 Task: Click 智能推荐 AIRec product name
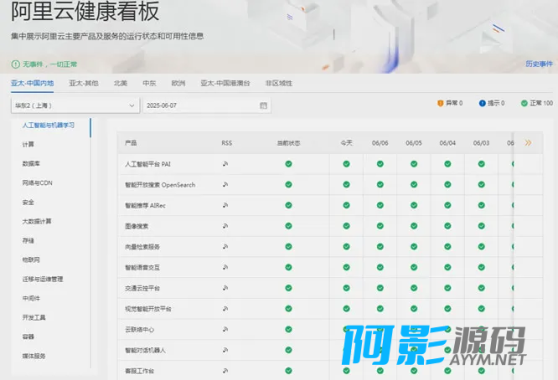(x=145, y=205)
